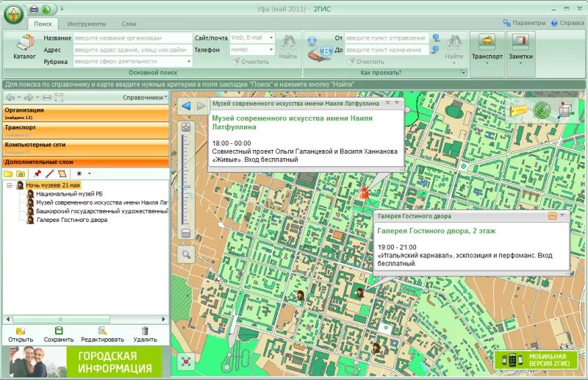The image size is (588, 380).
Task: Open the Сайт/почта field dropdown arrow
Action: click(270, 38)
